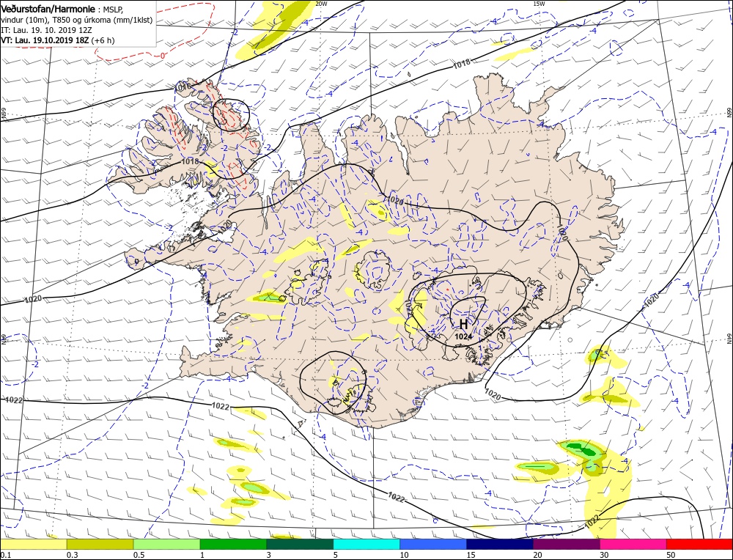733x560 pixels.
Task: Choose the navy 15–20 legend swatch
Action: coord(500,544)
